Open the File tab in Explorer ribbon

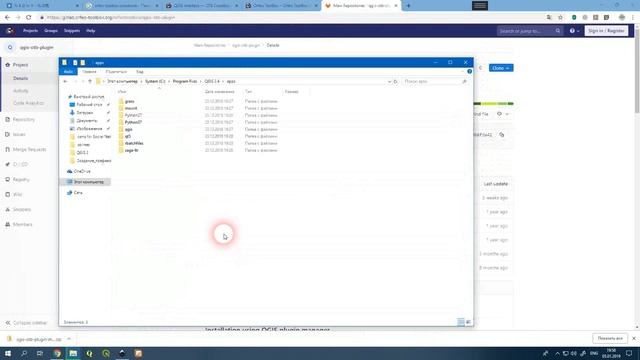[68, 72]
